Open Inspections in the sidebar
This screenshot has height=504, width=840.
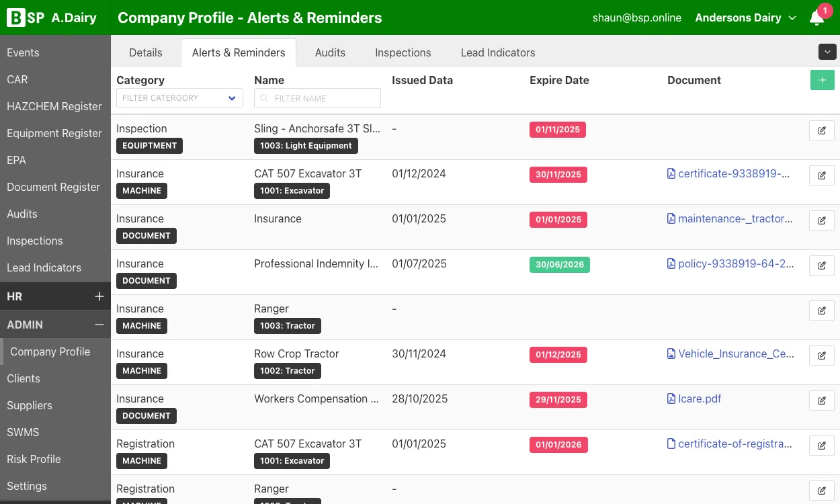tap(55, 241)
